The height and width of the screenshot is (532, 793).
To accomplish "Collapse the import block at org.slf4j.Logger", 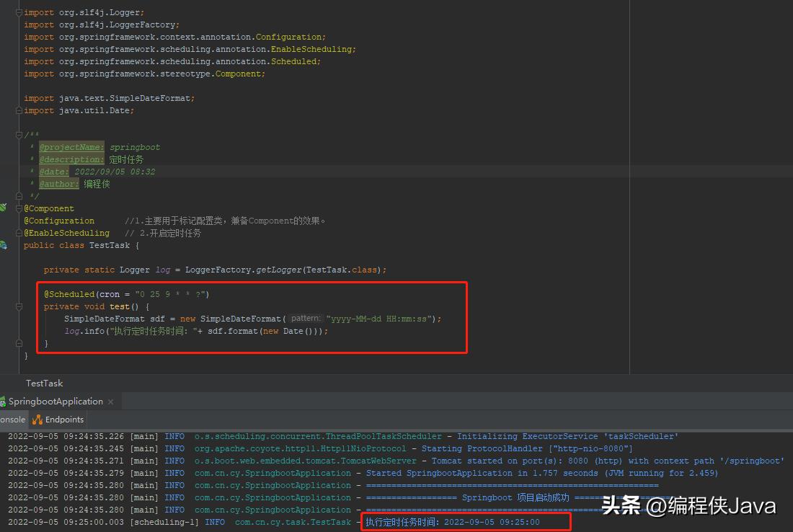I will [19, 12].
